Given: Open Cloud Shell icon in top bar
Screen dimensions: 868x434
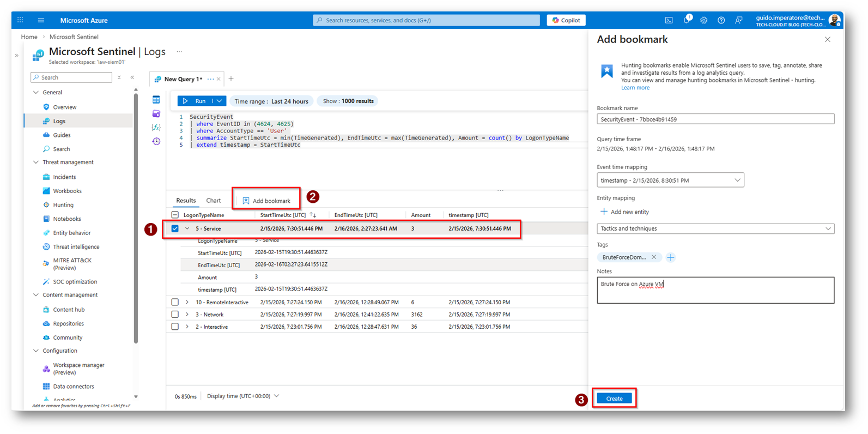Looking at the screenshot, I should click(x=669, y=20).
